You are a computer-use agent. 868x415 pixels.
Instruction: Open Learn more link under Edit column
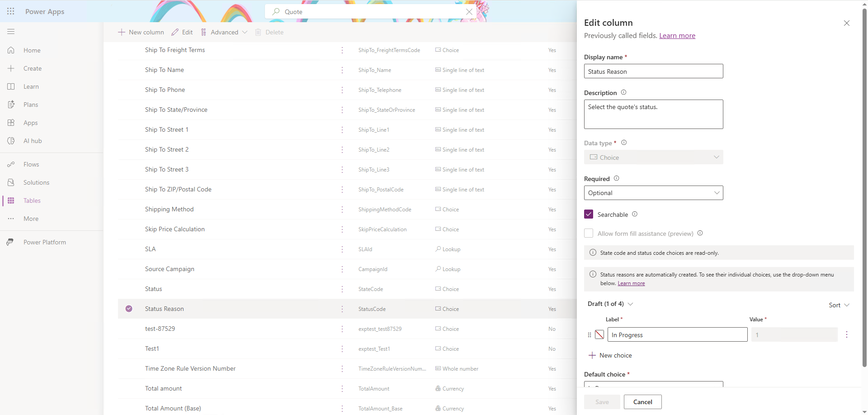(x=677, y=36)
